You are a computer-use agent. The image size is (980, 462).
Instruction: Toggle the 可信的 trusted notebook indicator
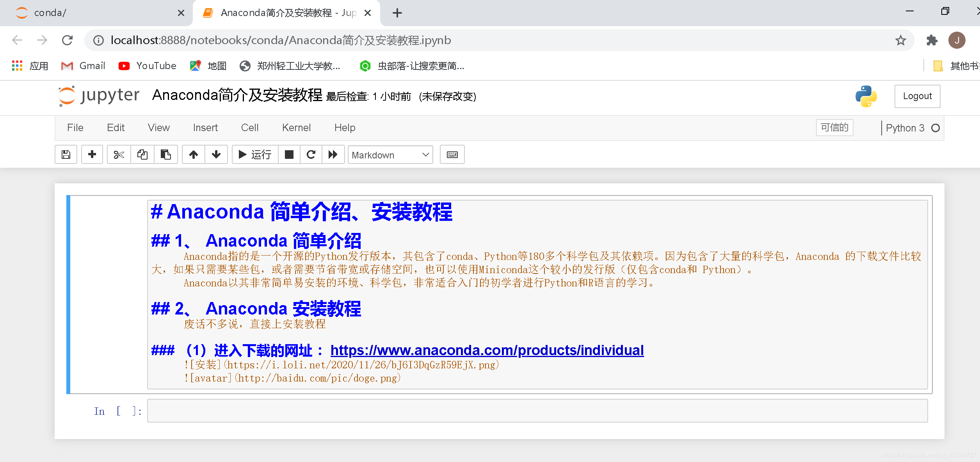coord(834,128)
